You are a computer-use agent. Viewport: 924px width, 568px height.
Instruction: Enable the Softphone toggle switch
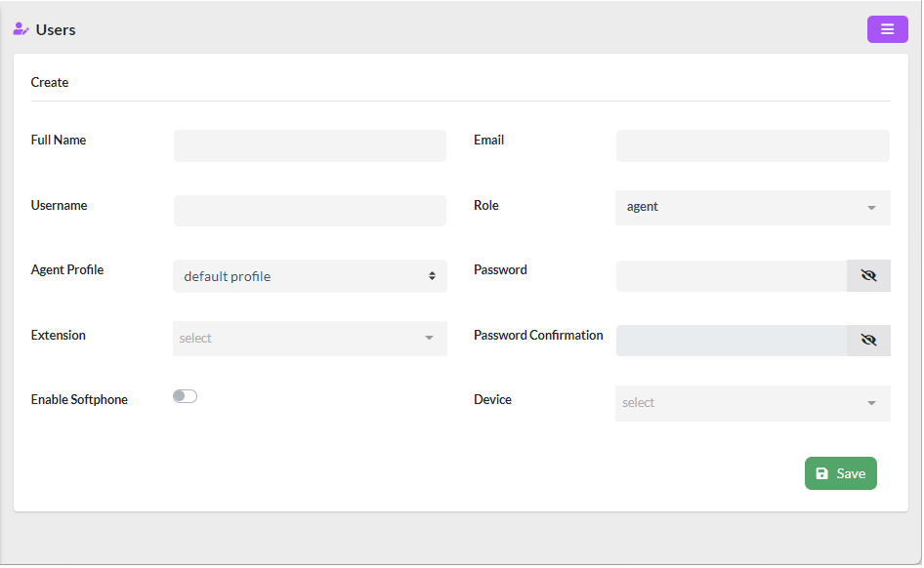click(185, 396)
